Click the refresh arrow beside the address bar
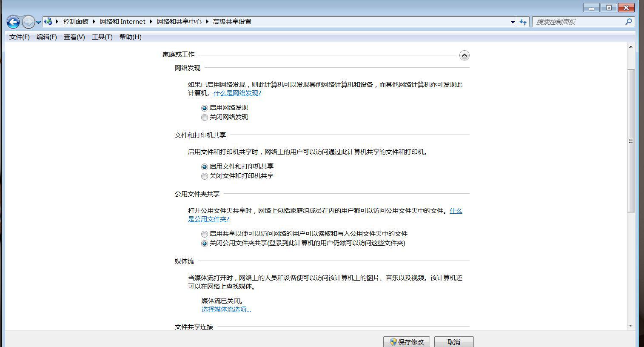The image size is (644, 347). [523, 22]
